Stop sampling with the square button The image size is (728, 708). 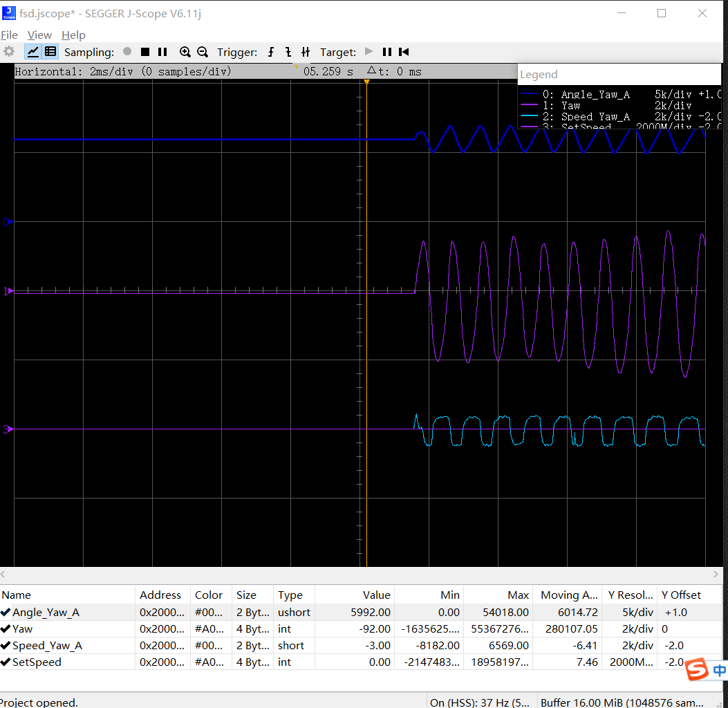click(x=145, y=52)
